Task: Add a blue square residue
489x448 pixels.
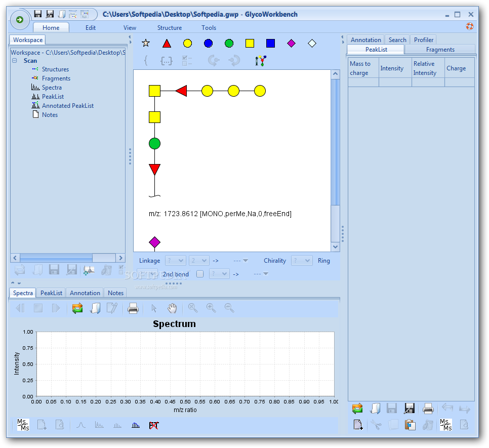Action: click(271, 44)
